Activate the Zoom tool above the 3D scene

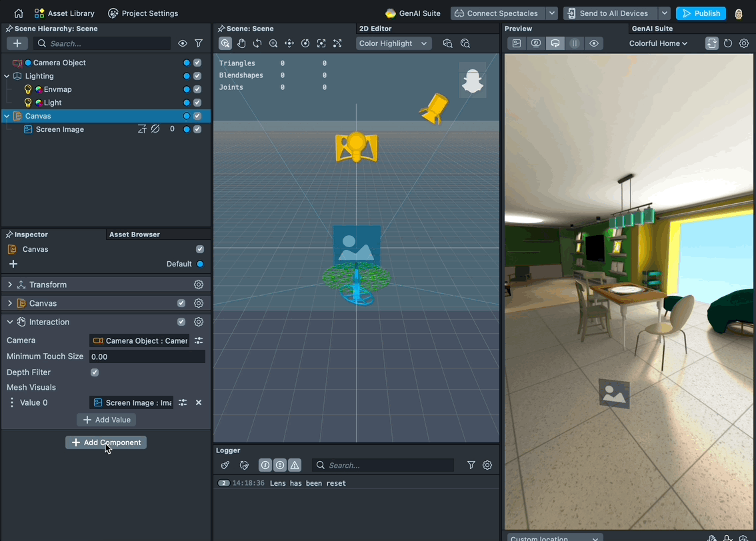273,43
